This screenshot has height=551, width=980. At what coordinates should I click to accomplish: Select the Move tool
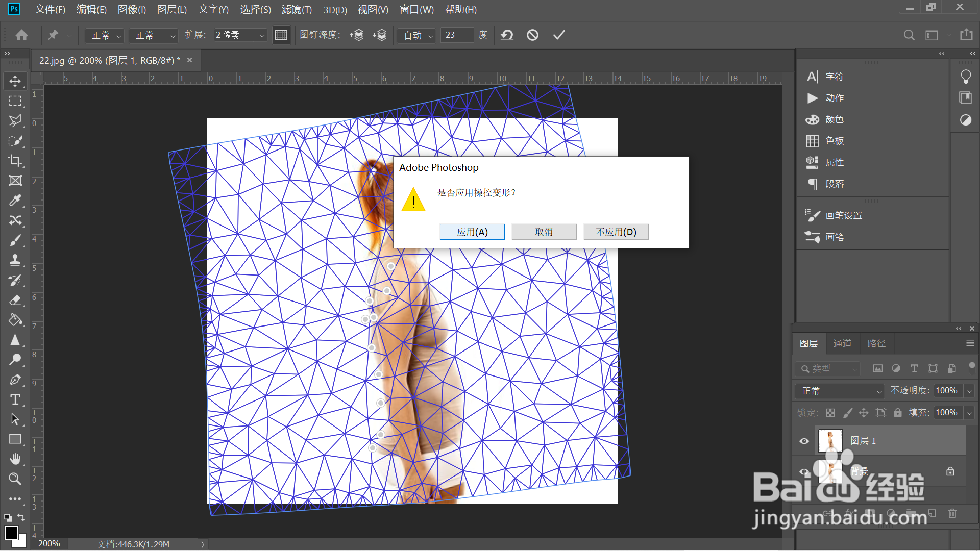pyautogui.click(x=15, y=81)
